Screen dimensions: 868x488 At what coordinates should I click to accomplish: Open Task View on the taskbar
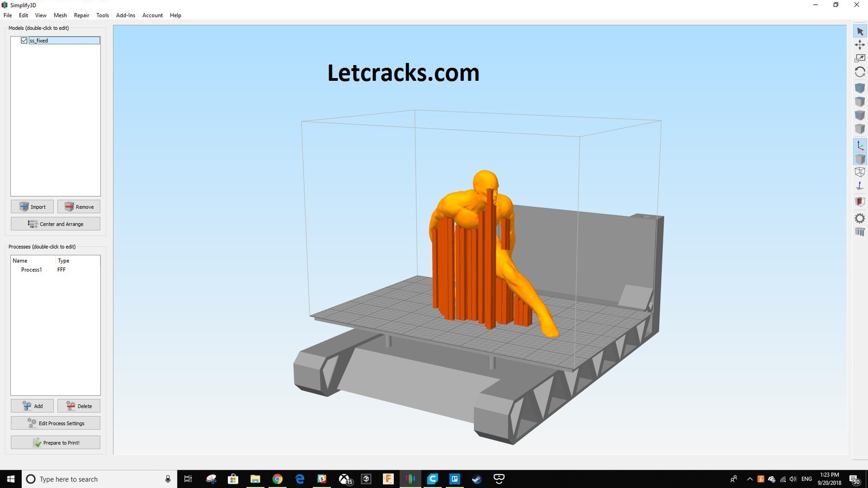(x=188, y=479)
